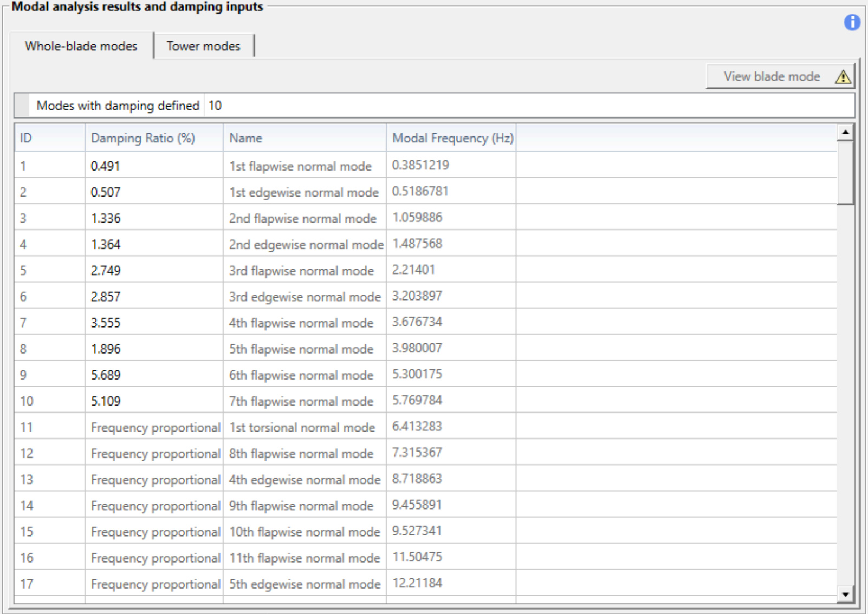
Task: Click the ID column header
Action: pyautogui.click(x=26, y=138)
